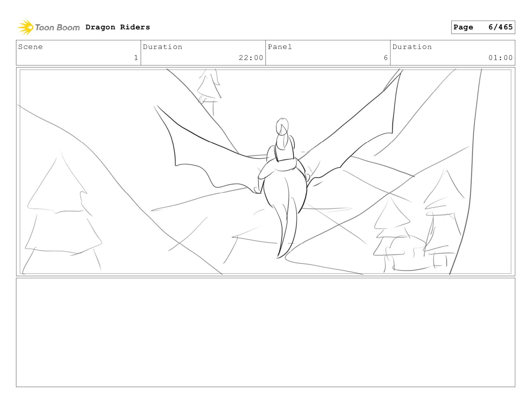The width and height of the screenshot is (532, 411).
Task: Click the empty notes box below the panel
Action: 265,332
